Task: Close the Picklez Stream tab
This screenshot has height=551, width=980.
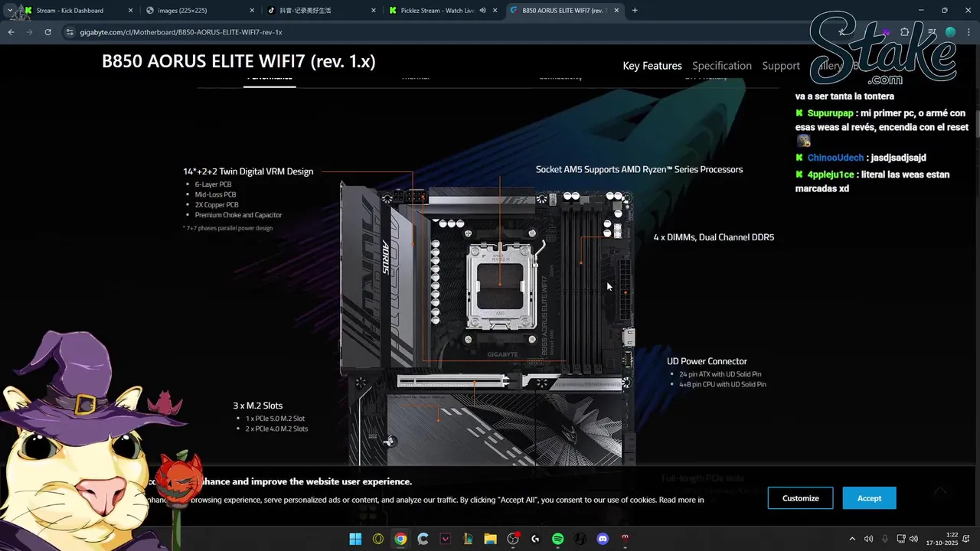Action: click(x=495, y=11)
